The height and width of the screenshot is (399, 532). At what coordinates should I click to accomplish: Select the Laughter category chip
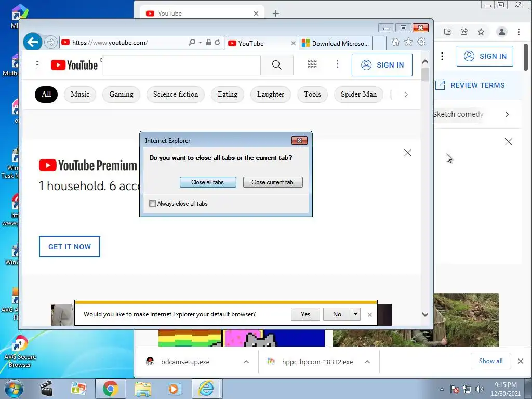click(270, 95)
